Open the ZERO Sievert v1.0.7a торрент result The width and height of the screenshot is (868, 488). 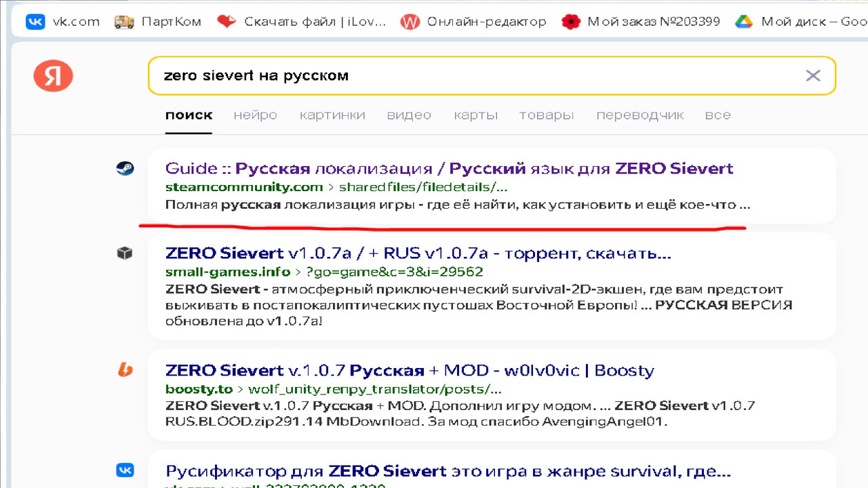pyautogui.click(x=418, y=254)
